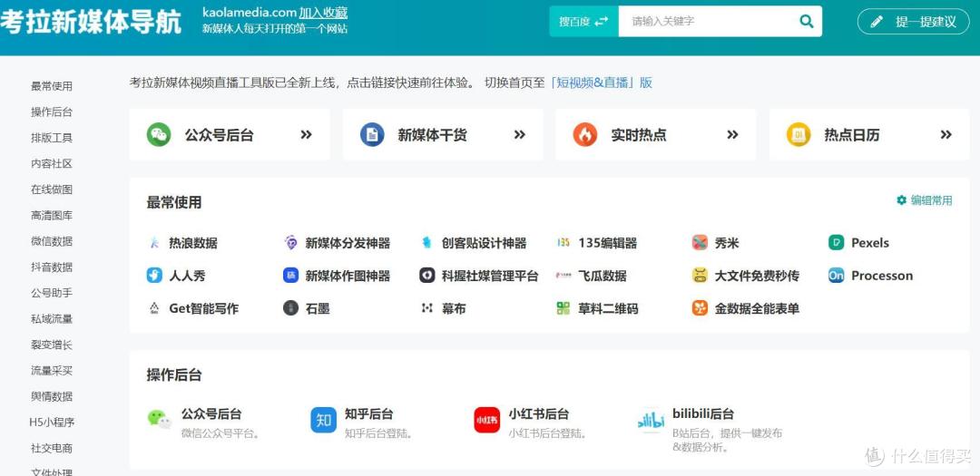Open the 小红书后台 title link
980x476 pixels.
point(539,413)
